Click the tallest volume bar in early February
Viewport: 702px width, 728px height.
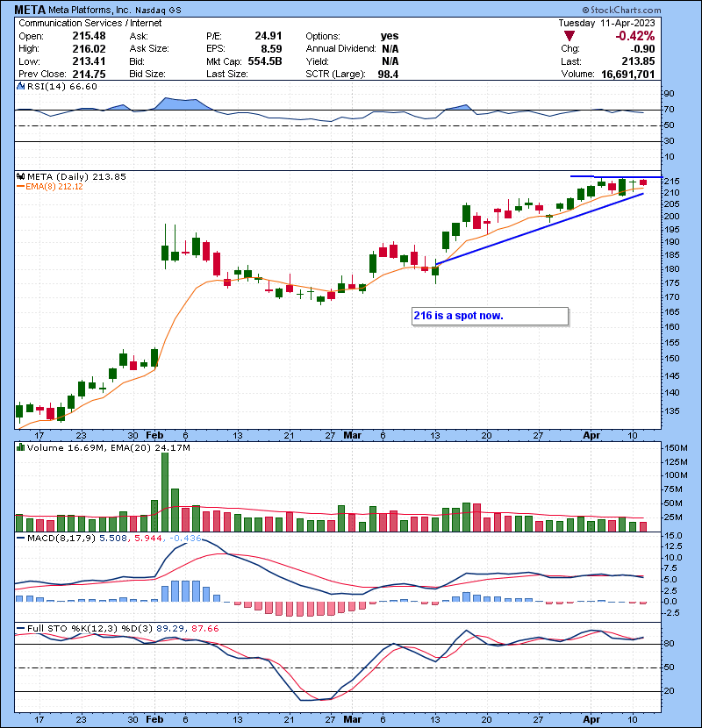pyautogui.click(x=165, y=492)
